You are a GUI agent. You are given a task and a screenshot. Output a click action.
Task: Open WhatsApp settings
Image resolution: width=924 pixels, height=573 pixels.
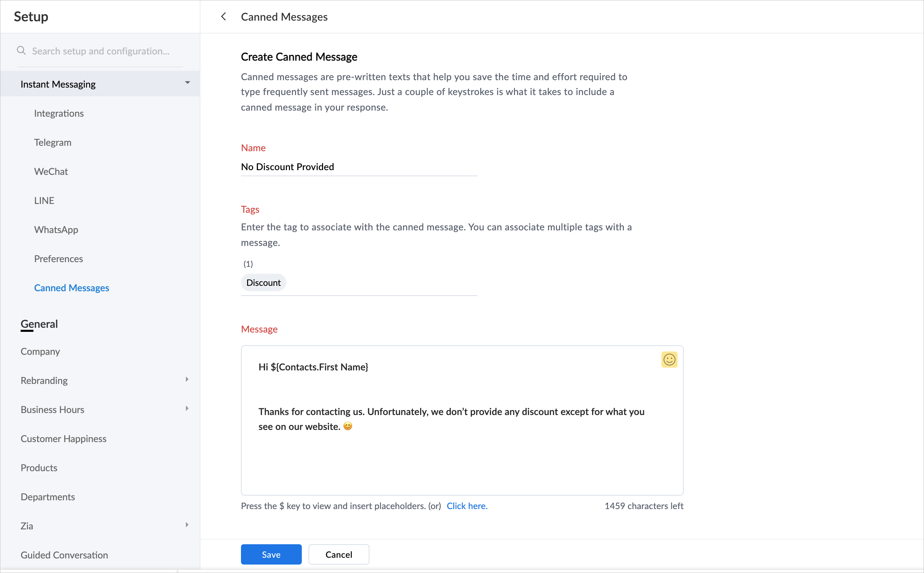[56, 230]
